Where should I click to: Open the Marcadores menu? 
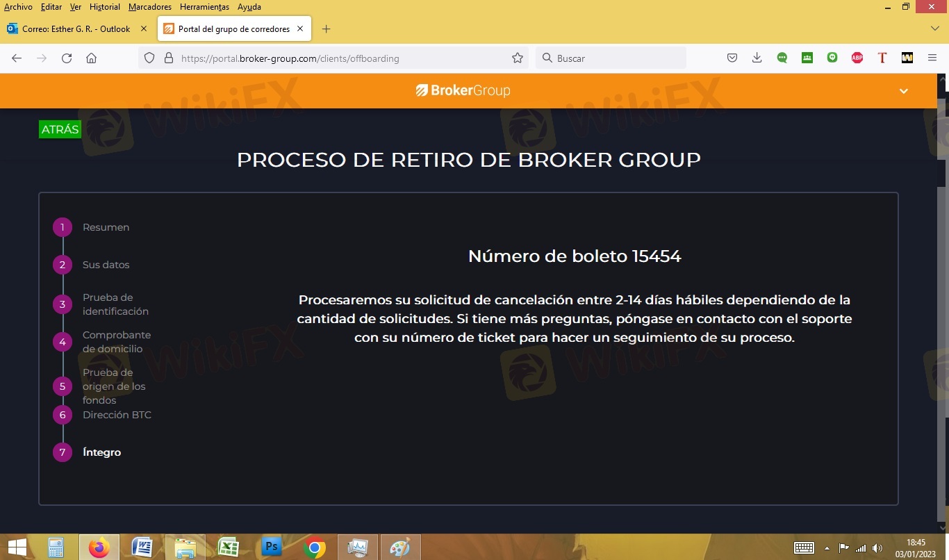click(x=150, y=7)
